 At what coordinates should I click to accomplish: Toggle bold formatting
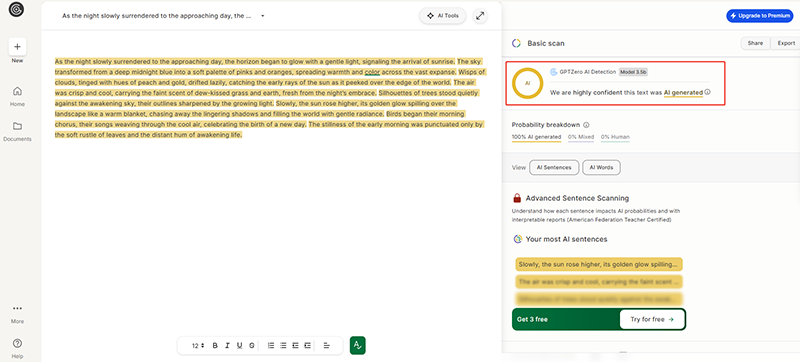[215, 346]
